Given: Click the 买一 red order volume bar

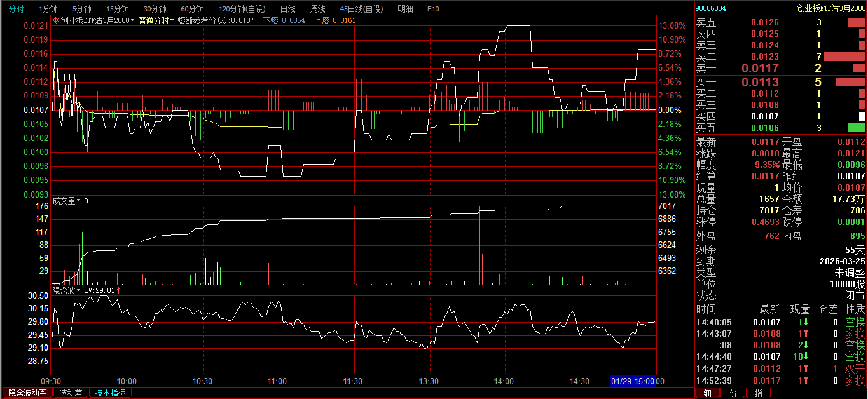Looking at the screenshot, I should [850, 82].
